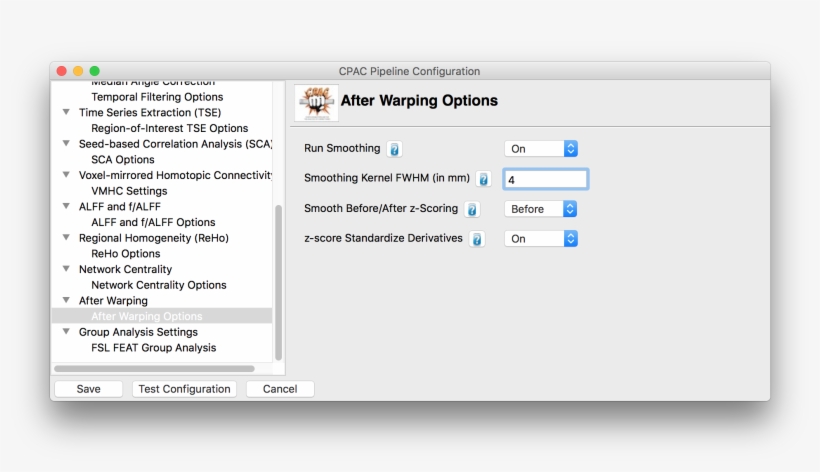Collapse Time Series Extraction (TSE) section
This screenshot has width=820, height=472.
(x=66, y=112)
